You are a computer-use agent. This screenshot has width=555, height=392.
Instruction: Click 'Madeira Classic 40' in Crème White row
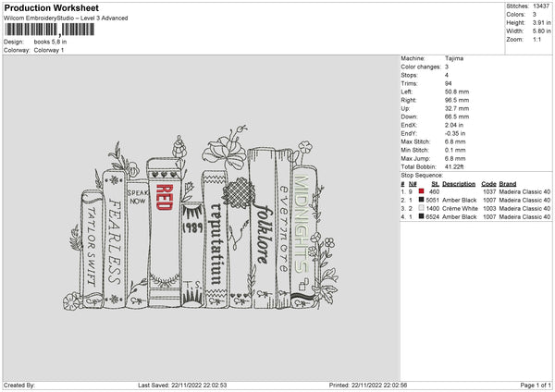tap(524, 208)
